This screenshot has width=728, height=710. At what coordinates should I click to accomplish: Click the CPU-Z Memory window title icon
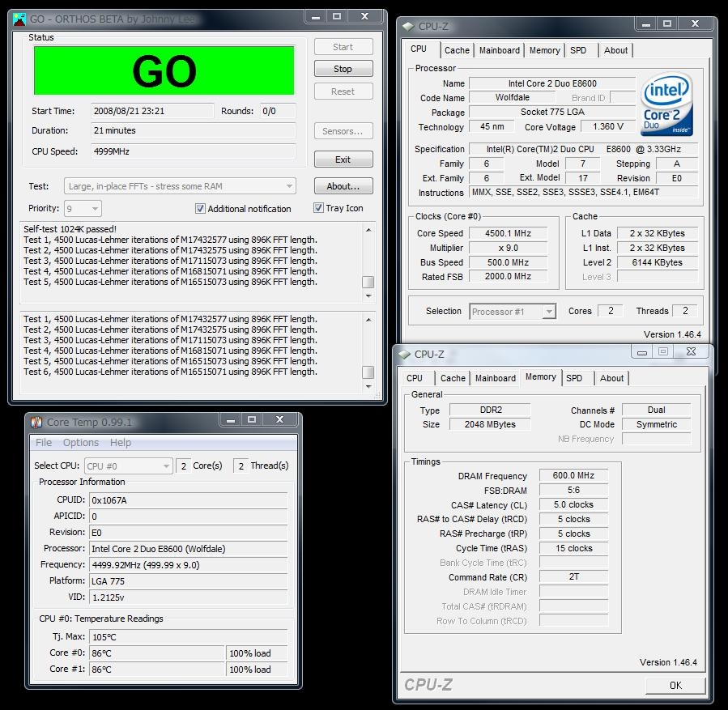click(x=403, y=354)
